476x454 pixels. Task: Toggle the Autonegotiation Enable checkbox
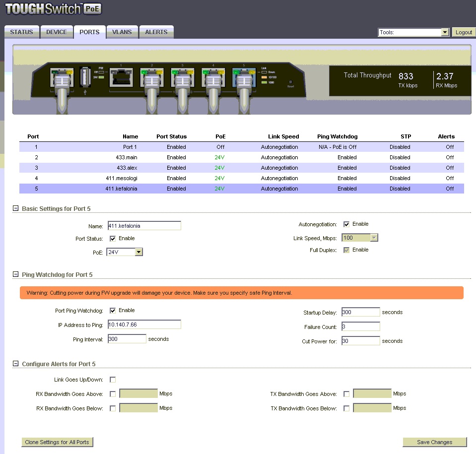click(x=346, y=224)
